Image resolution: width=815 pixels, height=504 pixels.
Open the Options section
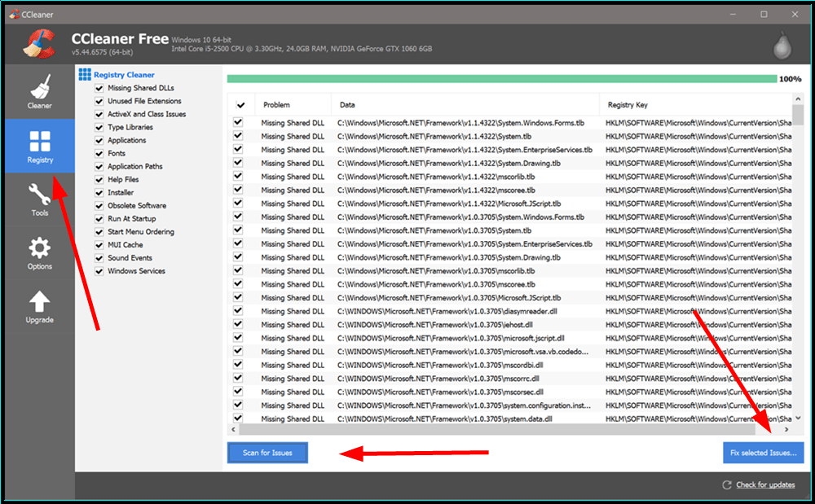(40, 253)
